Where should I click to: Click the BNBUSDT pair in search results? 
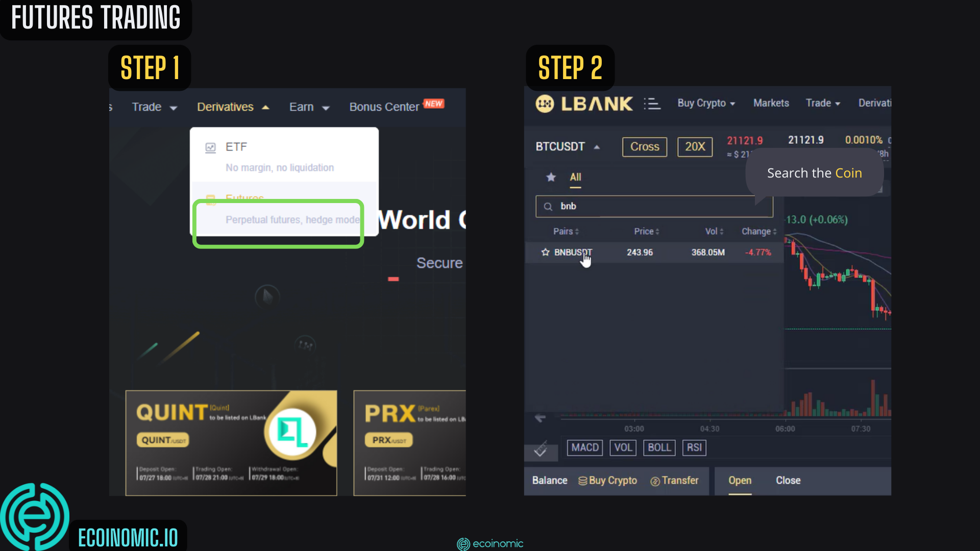coord(573,253)
